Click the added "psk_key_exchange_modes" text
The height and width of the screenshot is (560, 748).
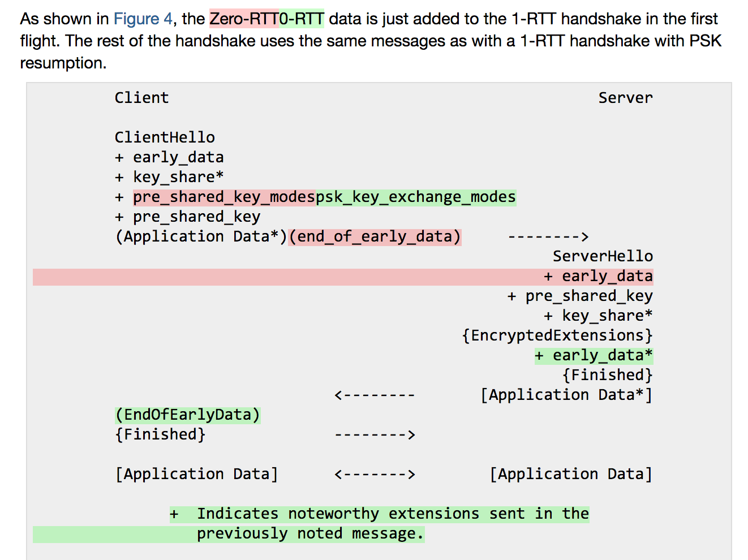tap(416, 197)
